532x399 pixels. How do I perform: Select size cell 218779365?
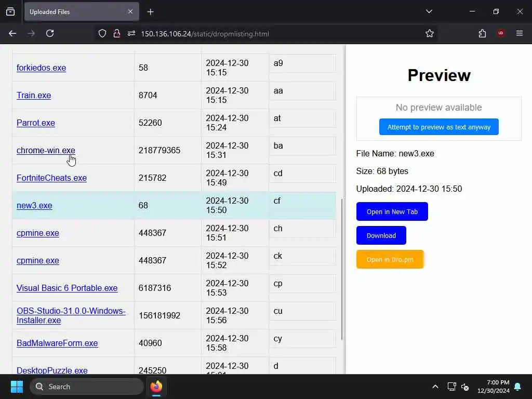(x=168, y=150)
